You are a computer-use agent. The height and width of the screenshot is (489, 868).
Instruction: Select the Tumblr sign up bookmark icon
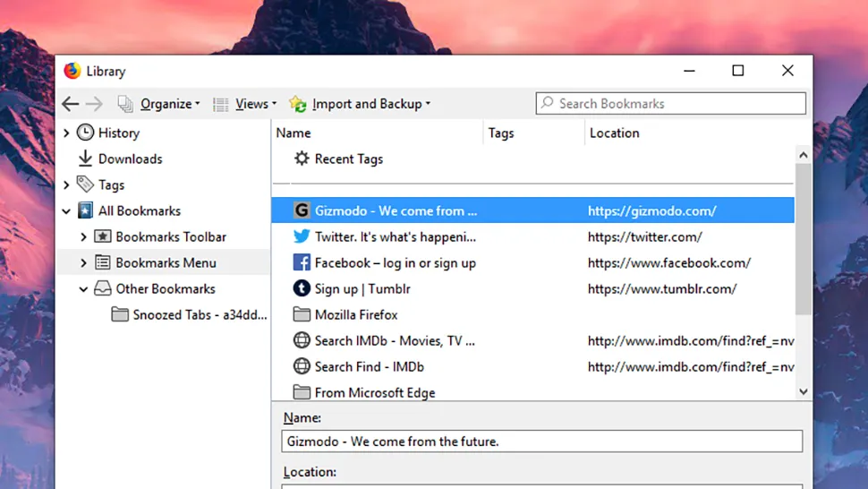coord(302,289)
